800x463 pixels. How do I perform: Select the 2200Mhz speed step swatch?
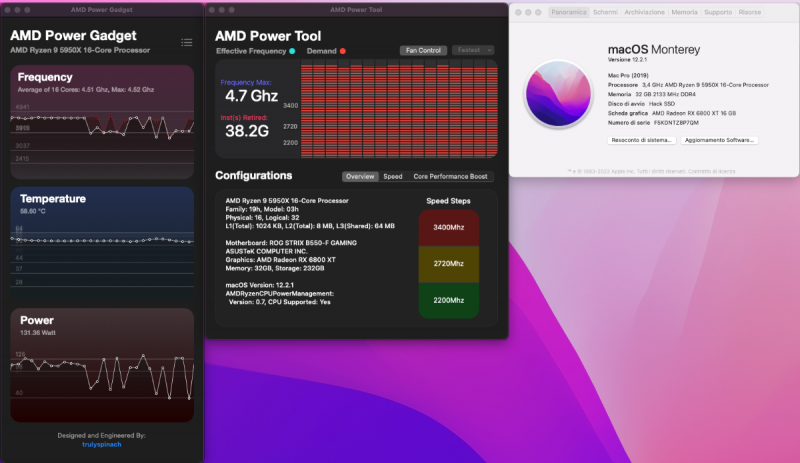(x=448, y=301)
